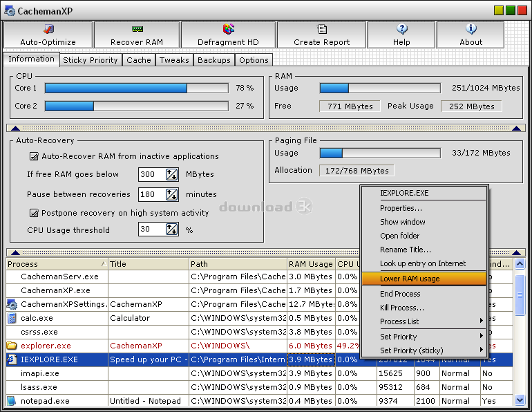Image resolution: width=532 pixels, height=412 pixels.
Task: Open the About dialog
Action: pos(471,35)
